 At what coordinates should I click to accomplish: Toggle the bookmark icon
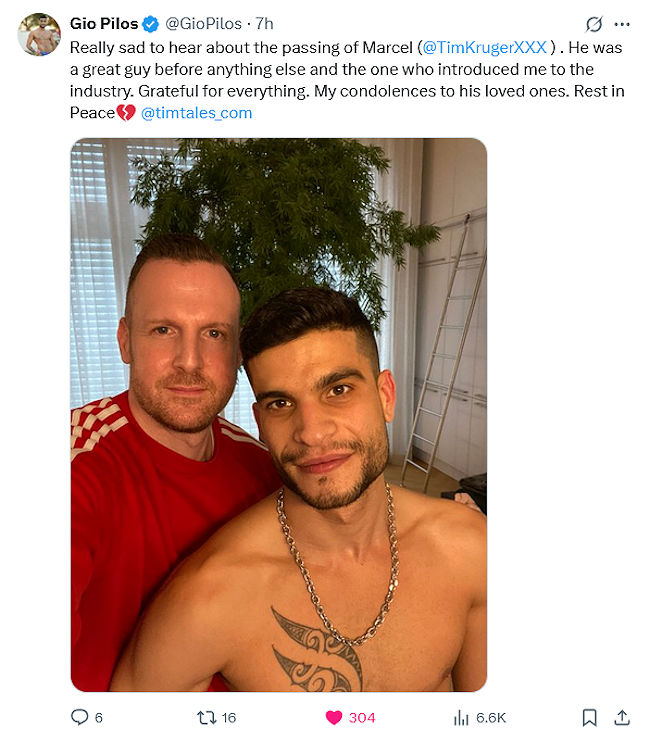click(x=589, y=717)
